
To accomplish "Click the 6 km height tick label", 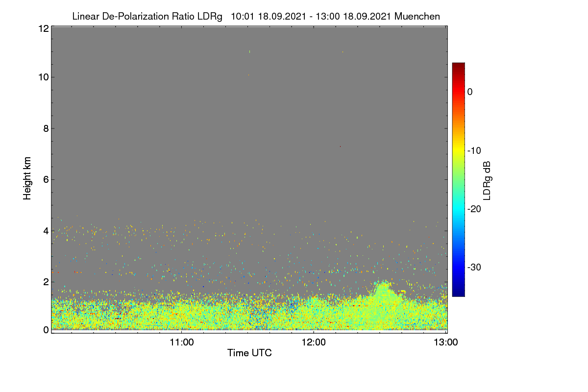I will click(46, 179).
